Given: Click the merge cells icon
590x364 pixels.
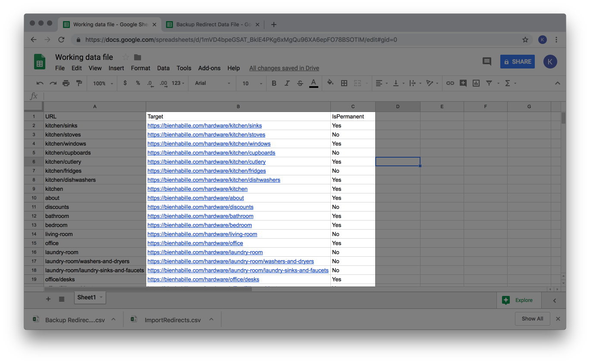Looking at the screenshot, I should coord(358,83).
